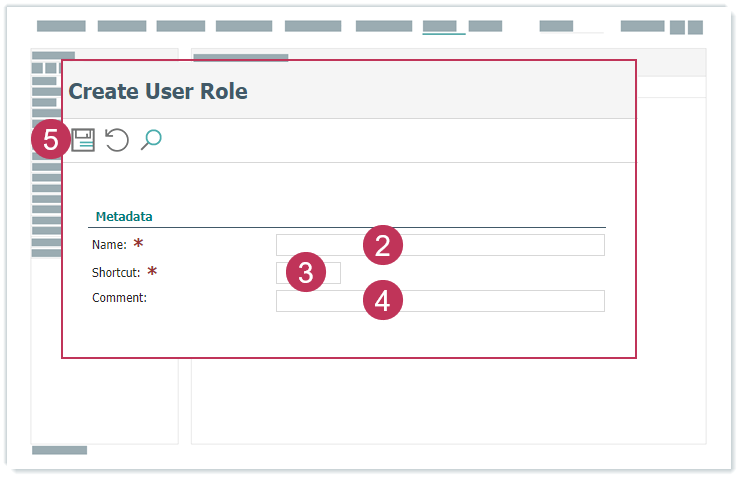Click the numbered callout 2 badge
This screenshot has width=741, height=479.
click(x=382, y=246)
